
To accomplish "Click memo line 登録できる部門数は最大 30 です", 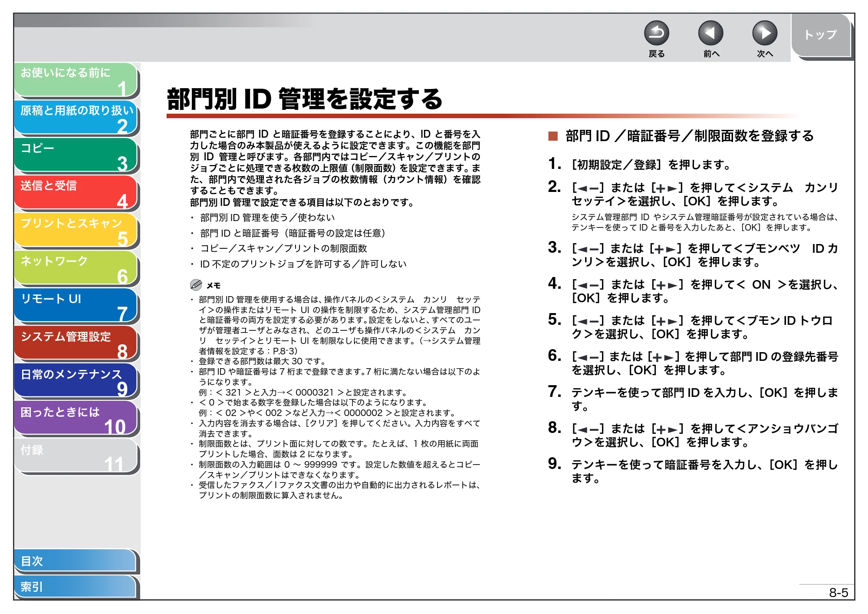I will [262, 361].
